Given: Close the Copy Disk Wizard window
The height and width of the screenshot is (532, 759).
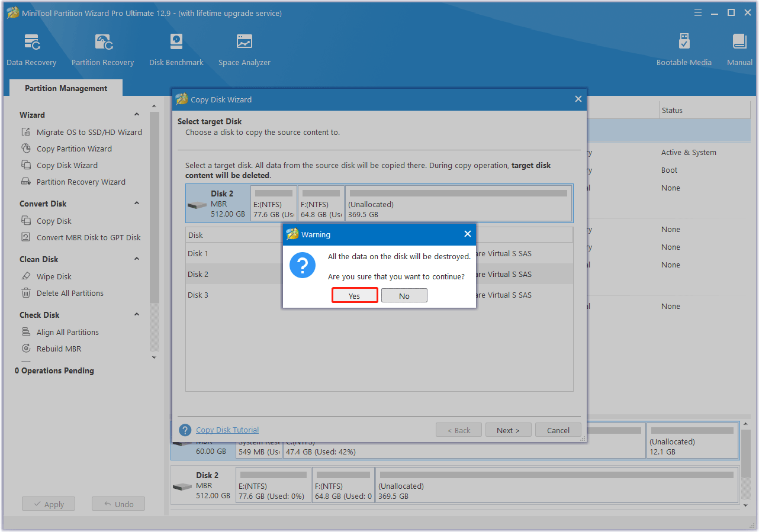Looking at the screenshot, I should pos(578,99).
